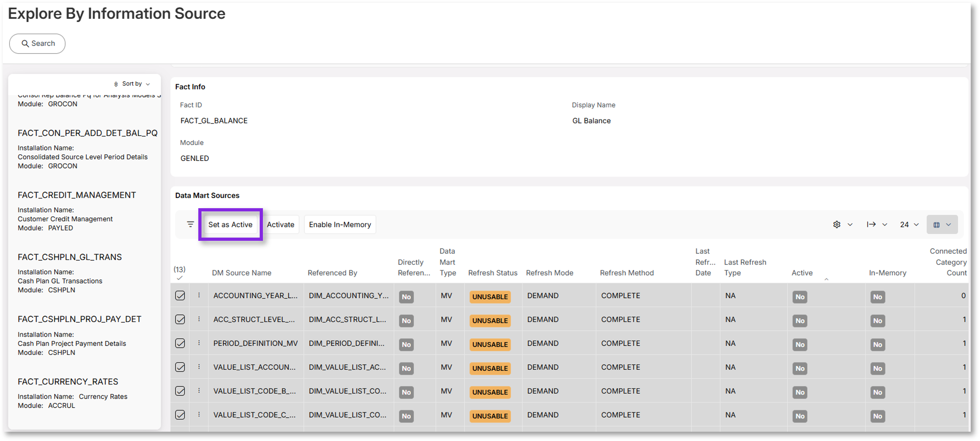This screenshot has width=980, height=441.
Task: Select FACT_CSHPLN_PROJ_PAY_DET in the list
Action: [x=79, y=319]
